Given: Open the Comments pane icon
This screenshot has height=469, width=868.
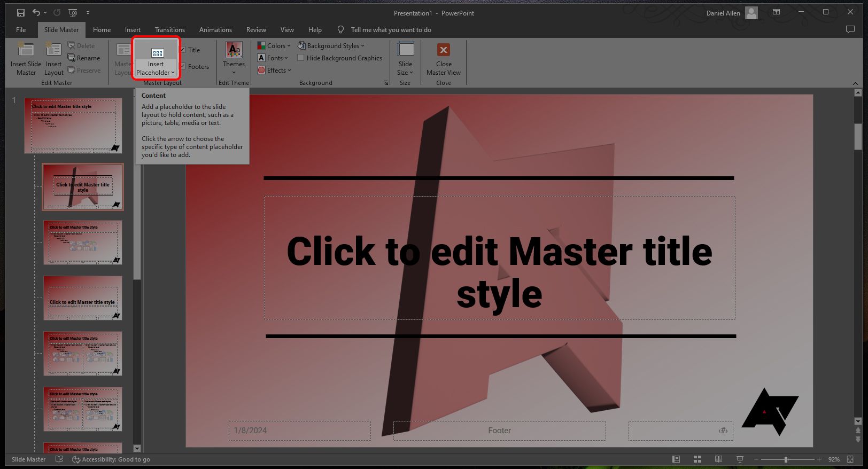Looking at the screenshot, I should [850, 30].
